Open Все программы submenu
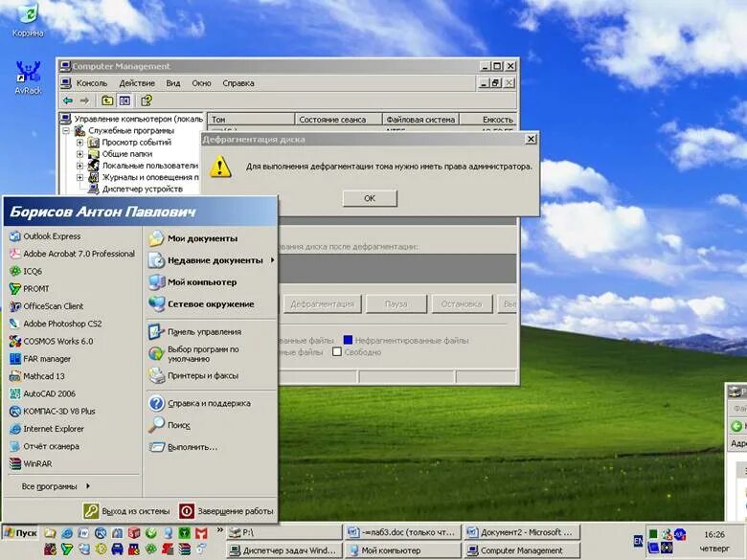747x560 pixels. click(x=56, y=486)
